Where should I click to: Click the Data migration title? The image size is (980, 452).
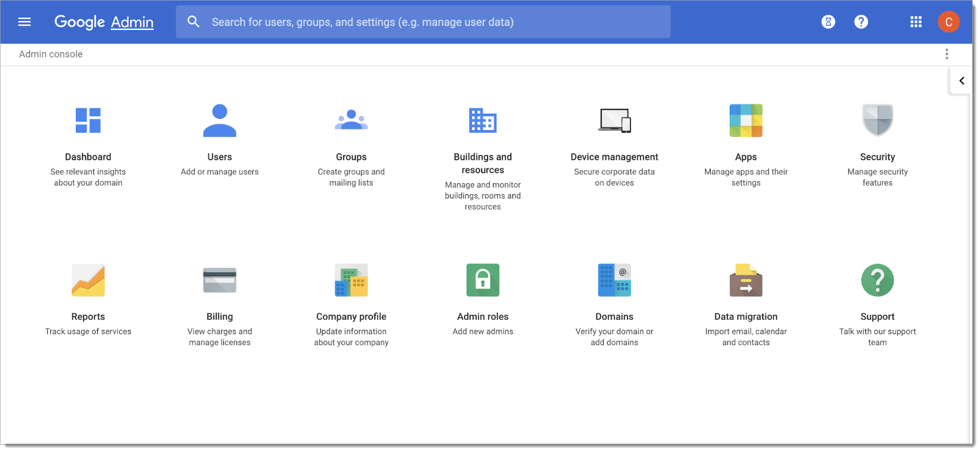point(746,316)
